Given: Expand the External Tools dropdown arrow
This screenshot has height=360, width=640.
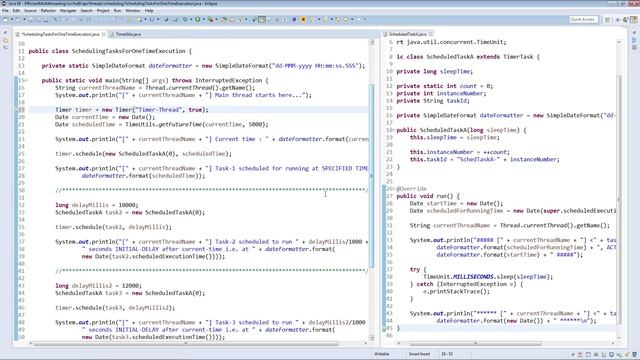Looking at the screenshot, I should (x=217, y=19).
